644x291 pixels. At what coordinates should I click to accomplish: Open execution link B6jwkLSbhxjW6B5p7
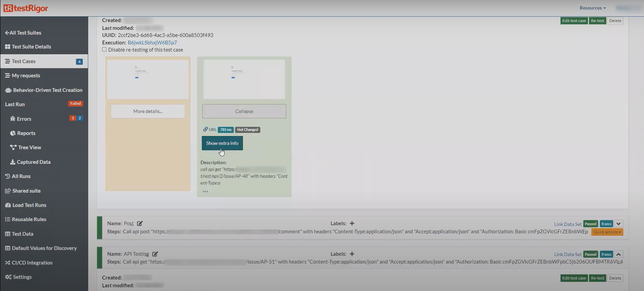pos(152,42)
